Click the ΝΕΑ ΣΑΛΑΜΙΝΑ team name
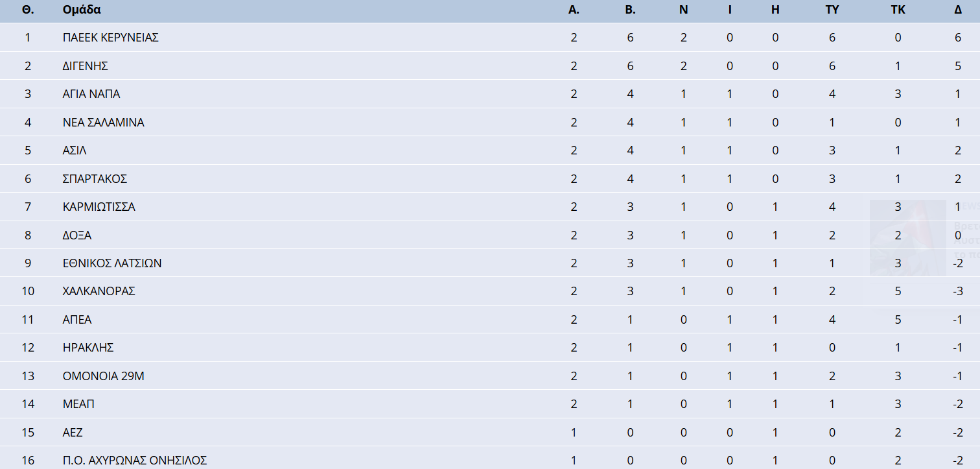 pyautogui.click(x=103, y=122)
